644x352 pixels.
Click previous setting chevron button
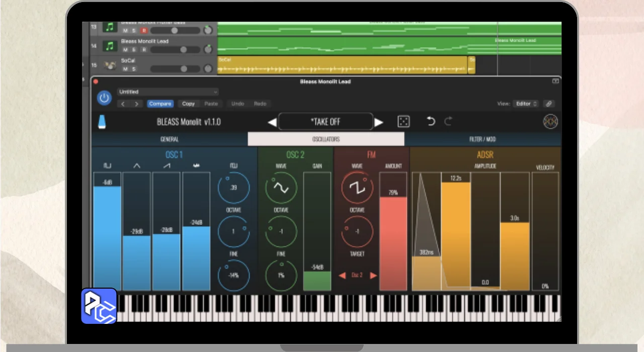click(123, 104)
